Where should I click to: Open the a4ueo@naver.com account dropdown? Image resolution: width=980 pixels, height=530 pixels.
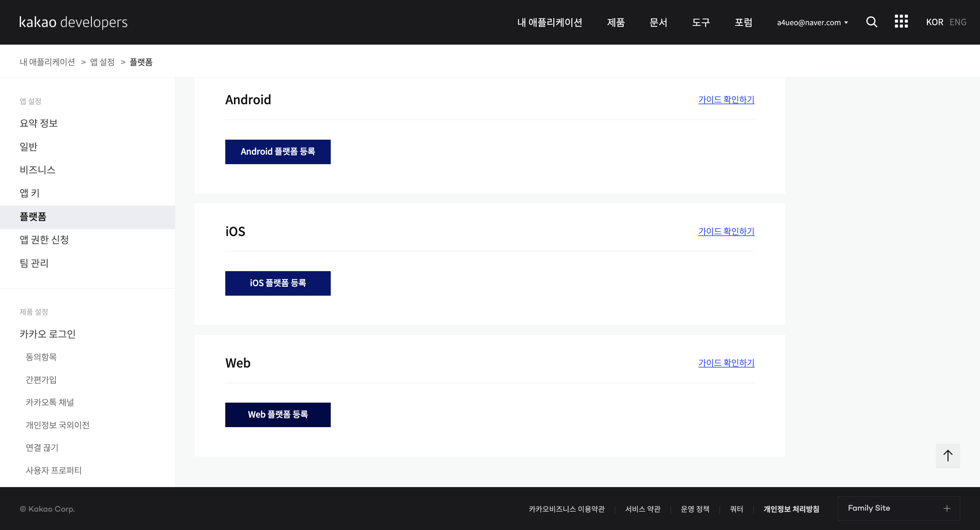click(812, 22)
